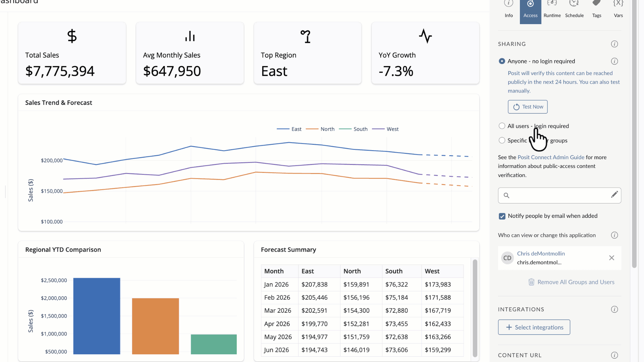
Task: Click the Integrations info icon
Action: pyautogui.click(x=614, y=309)
